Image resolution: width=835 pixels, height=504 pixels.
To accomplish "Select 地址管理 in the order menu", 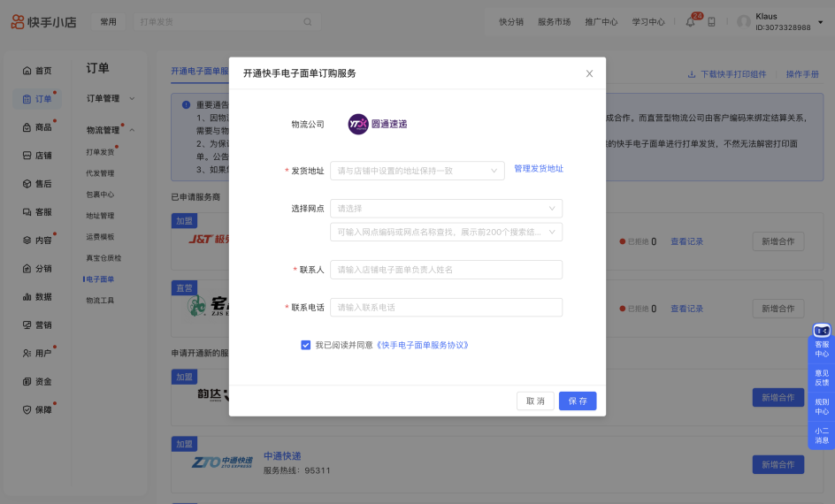I will [x=100, y=216].
